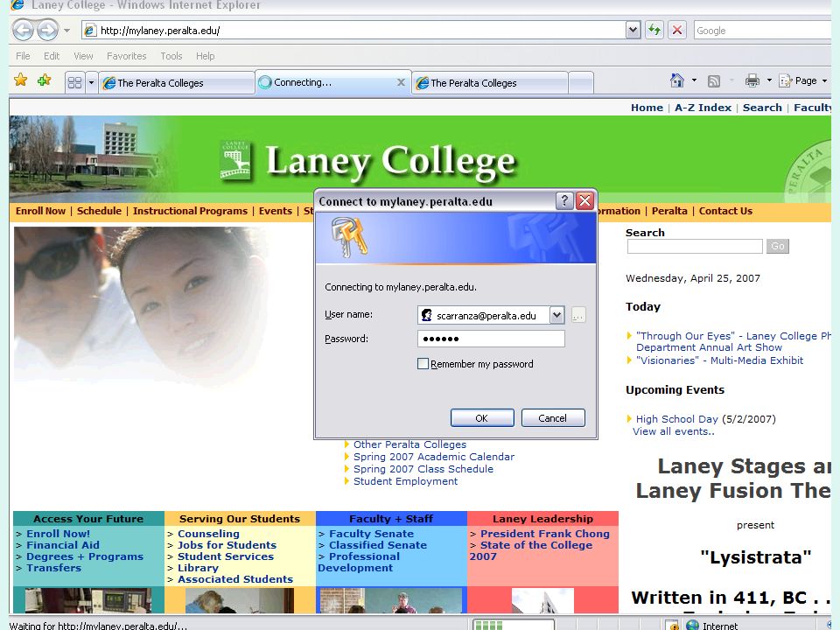The height and width of the screenshot is (630, 840).
Task: Click the Home house icon
Action: pos(677,80)
